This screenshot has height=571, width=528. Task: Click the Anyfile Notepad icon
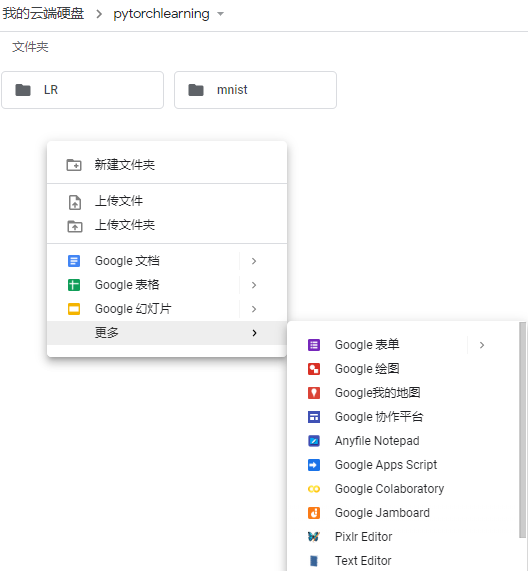(314, 441)
